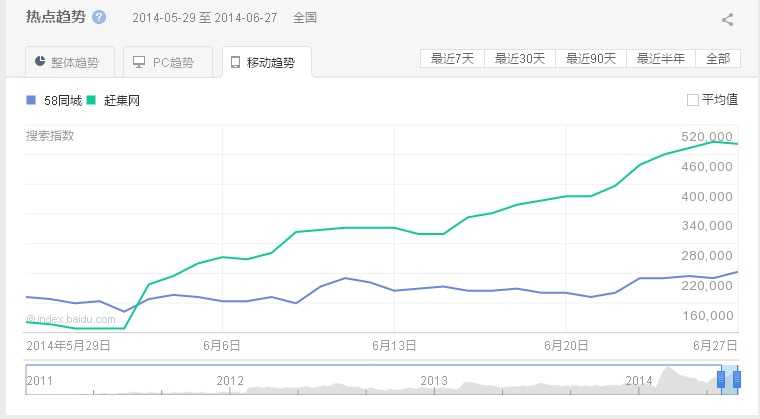Click the right handle of the timeline range slider
Image resolution: width=760 pixels, height=419 pixels.
tap(737, 380)
